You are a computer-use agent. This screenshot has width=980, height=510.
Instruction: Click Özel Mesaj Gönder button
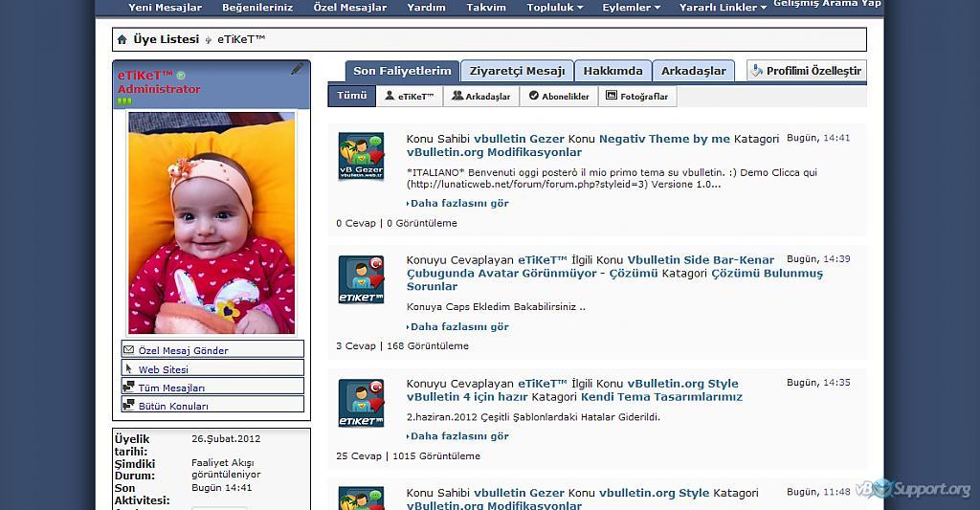[x=212, y=350]
